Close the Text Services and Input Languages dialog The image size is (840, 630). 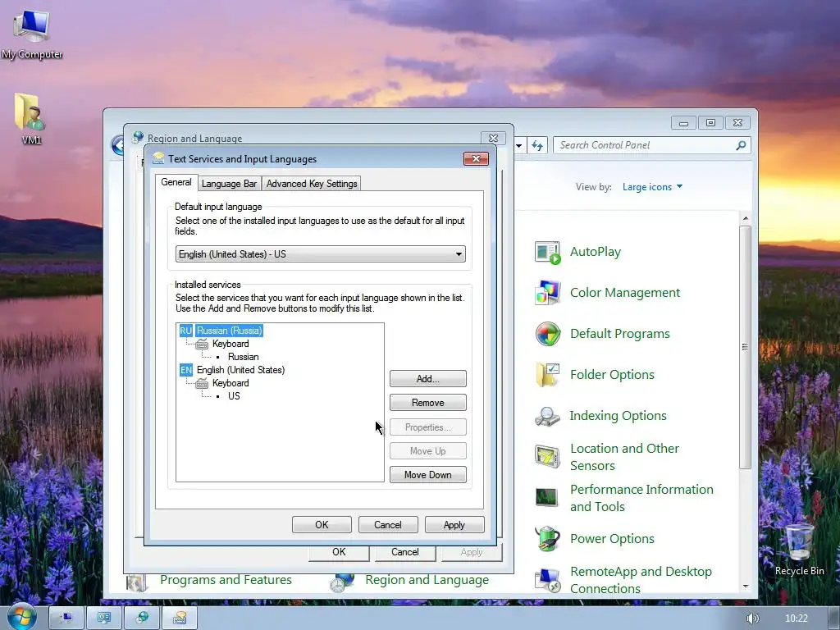tap(476, 158)
